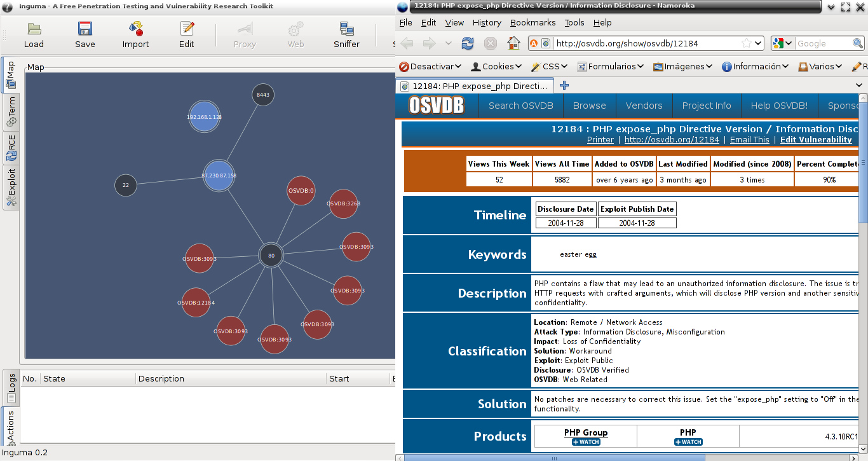Click the Search OSVDB nav link
Screen dimensions: 868x461
[520, 106]
